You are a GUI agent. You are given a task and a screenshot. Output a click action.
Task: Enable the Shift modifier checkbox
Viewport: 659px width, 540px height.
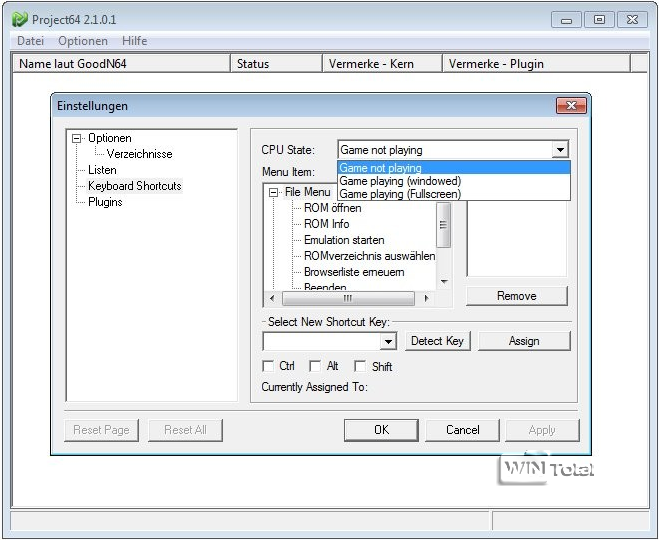tap(360, 366)
